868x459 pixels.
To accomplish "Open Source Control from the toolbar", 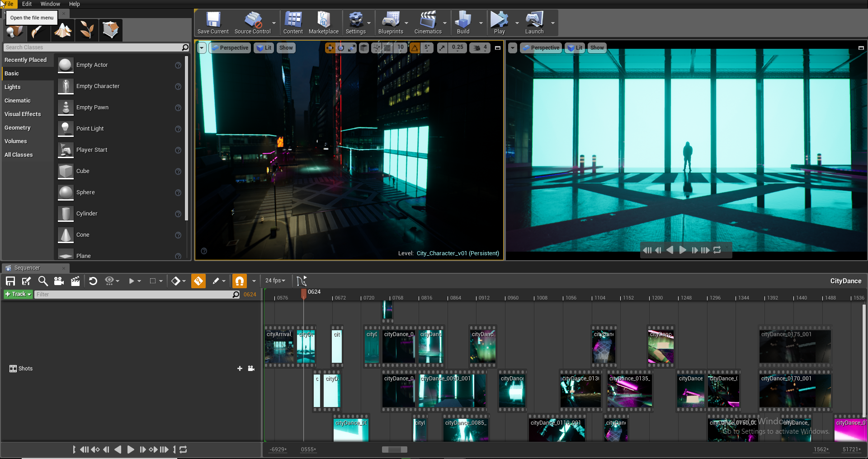I will [x=252, y=23].
